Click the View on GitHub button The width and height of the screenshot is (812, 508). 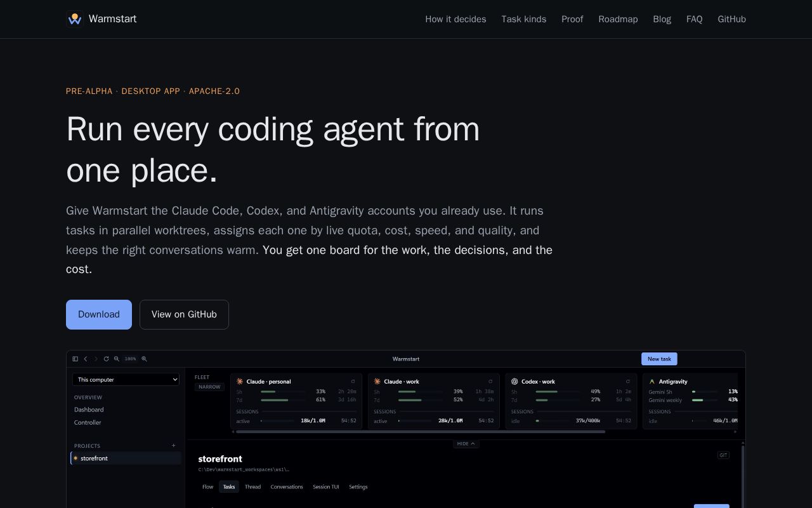tap(184, 314)
